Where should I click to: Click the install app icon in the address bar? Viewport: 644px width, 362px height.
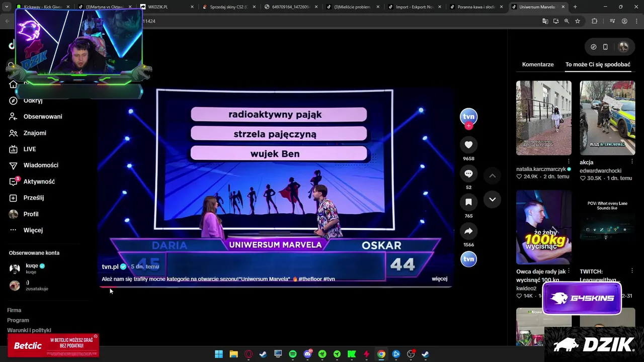556,21
